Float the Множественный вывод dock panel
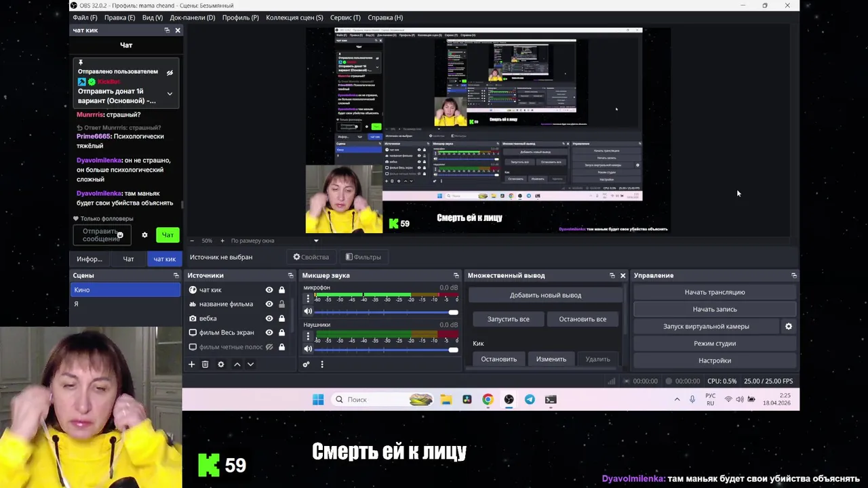 point(612,276)
